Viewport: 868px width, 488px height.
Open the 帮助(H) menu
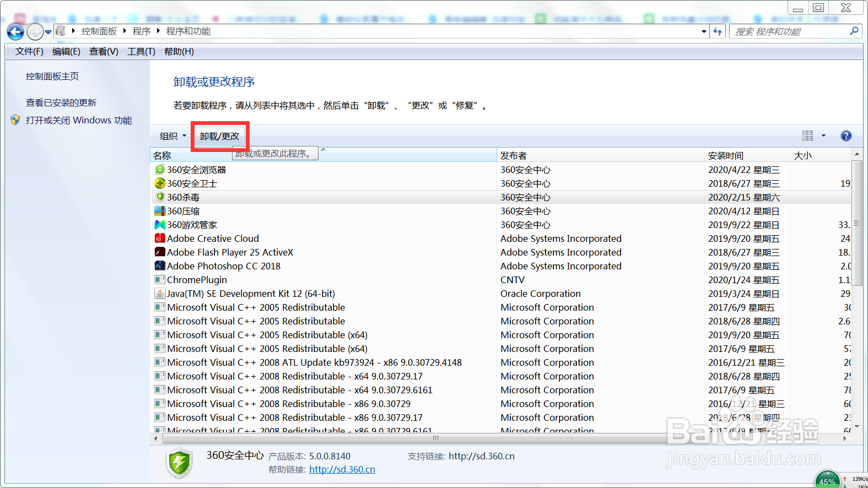(x=179, y=51)
